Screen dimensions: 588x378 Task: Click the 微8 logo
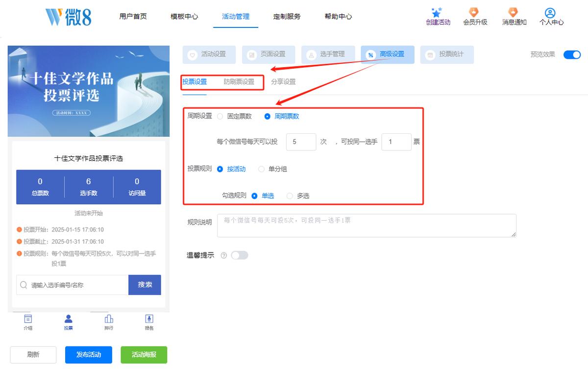pyautogui.click(x=68, y=17)
